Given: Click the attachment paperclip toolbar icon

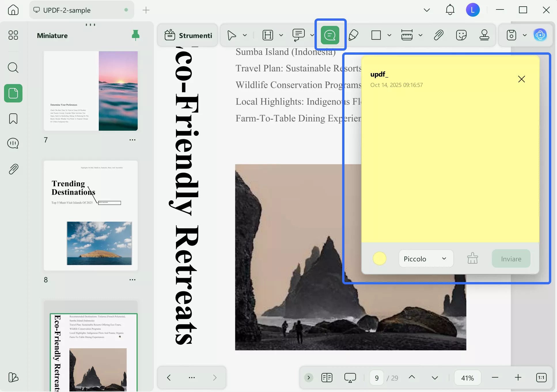Looking at the screenshot, I should click(438, 35).
